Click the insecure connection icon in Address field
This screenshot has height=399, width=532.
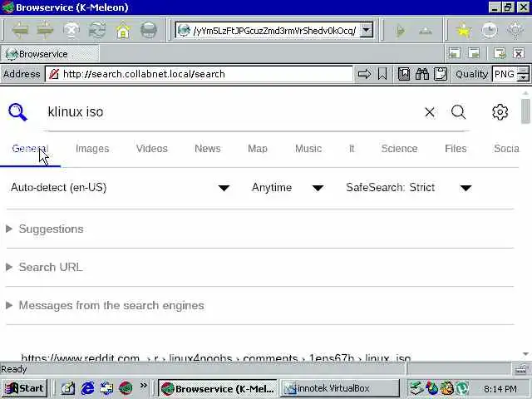tap(54, 74)
